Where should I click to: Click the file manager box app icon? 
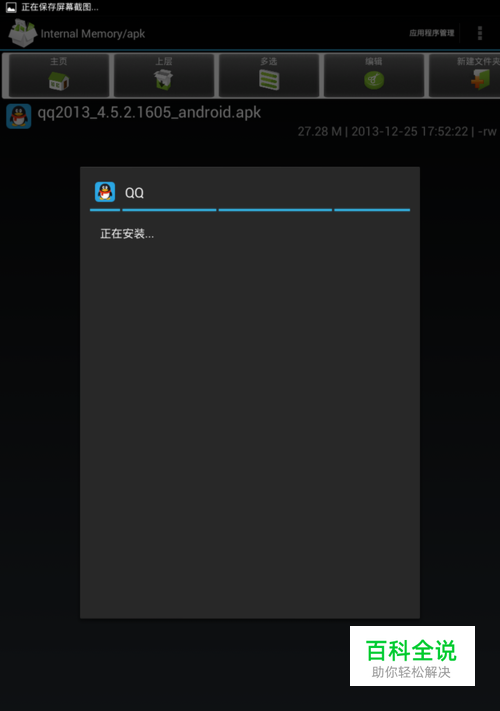point(22,33)
